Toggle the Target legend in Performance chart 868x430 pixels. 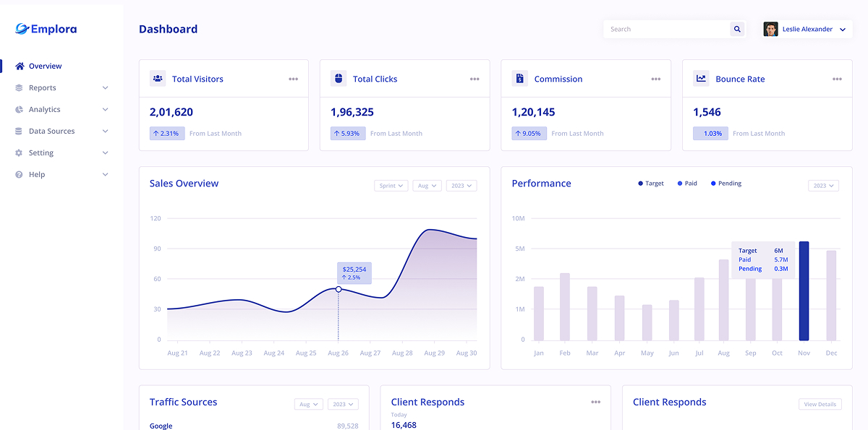650,183
